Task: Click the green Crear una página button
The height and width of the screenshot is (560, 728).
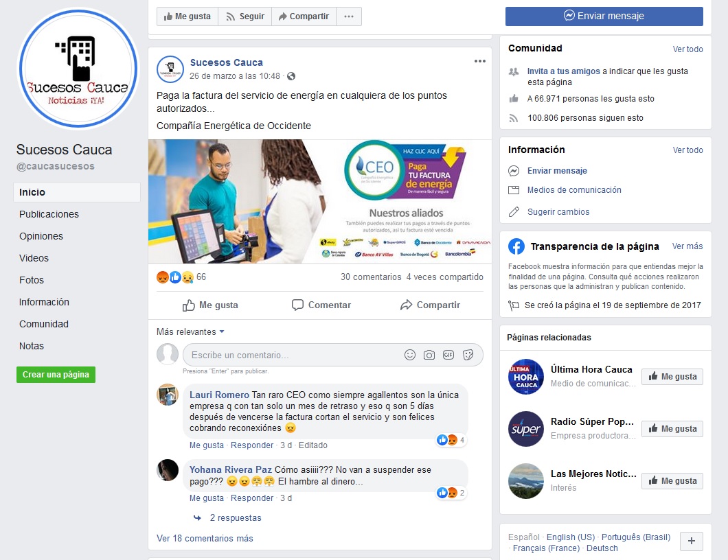Action: pos(56,375)
